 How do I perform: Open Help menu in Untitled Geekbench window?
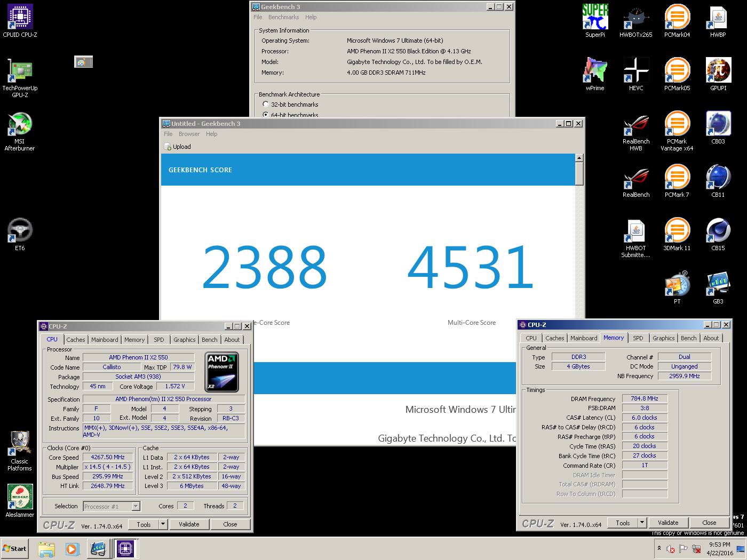pos(212,134)
